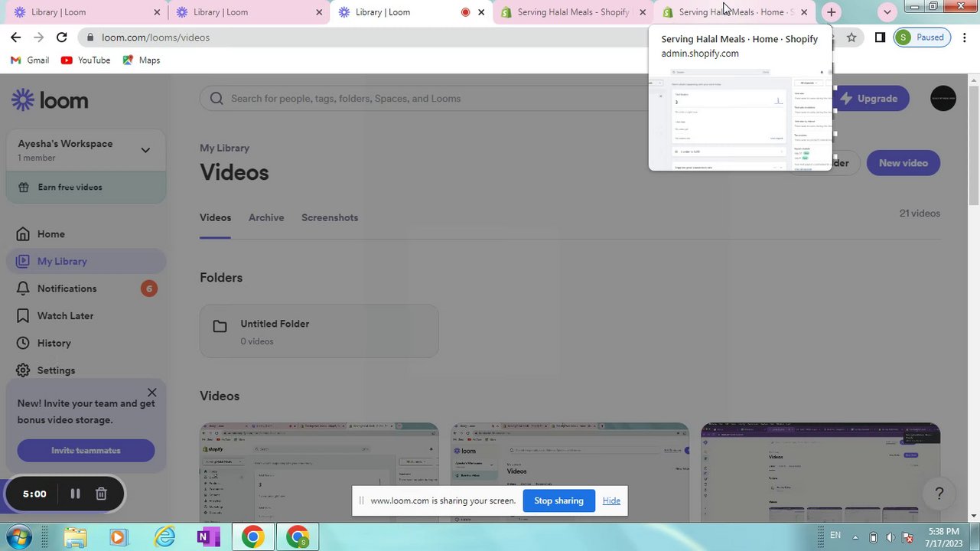Toggle the Chrome side panel
The image size is (980, 551).
pos(880,37)
